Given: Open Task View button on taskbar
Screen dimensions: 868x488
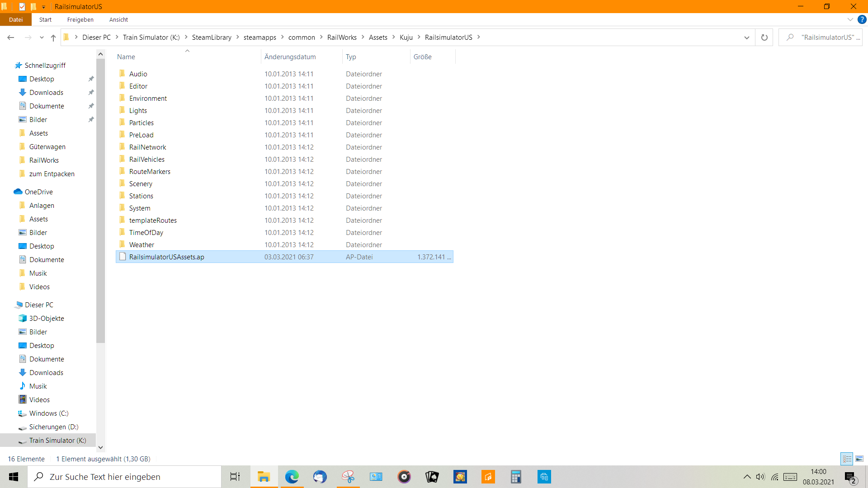Looking at the screenshot, I should (235, 477).
